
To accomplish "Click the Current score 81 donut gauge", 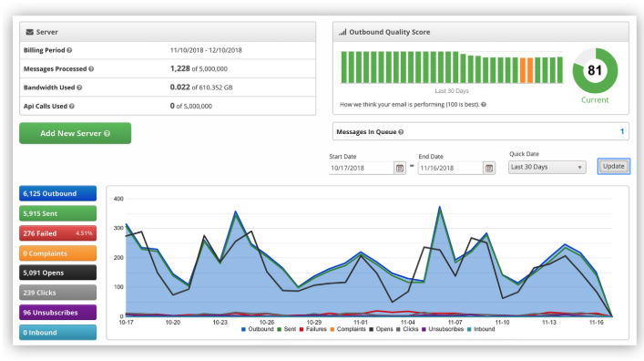I will (x=595, y=70).
